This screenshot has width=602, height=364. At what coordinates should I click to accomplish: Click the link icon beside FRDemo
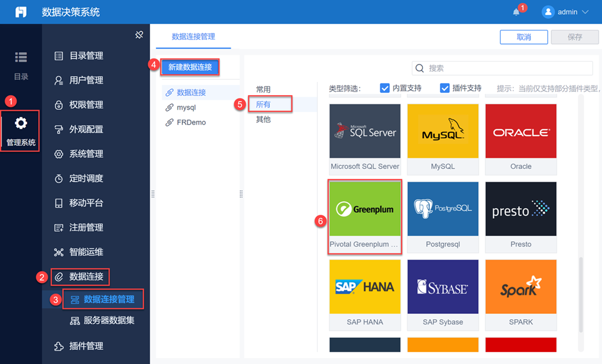[x=169, y=122]
